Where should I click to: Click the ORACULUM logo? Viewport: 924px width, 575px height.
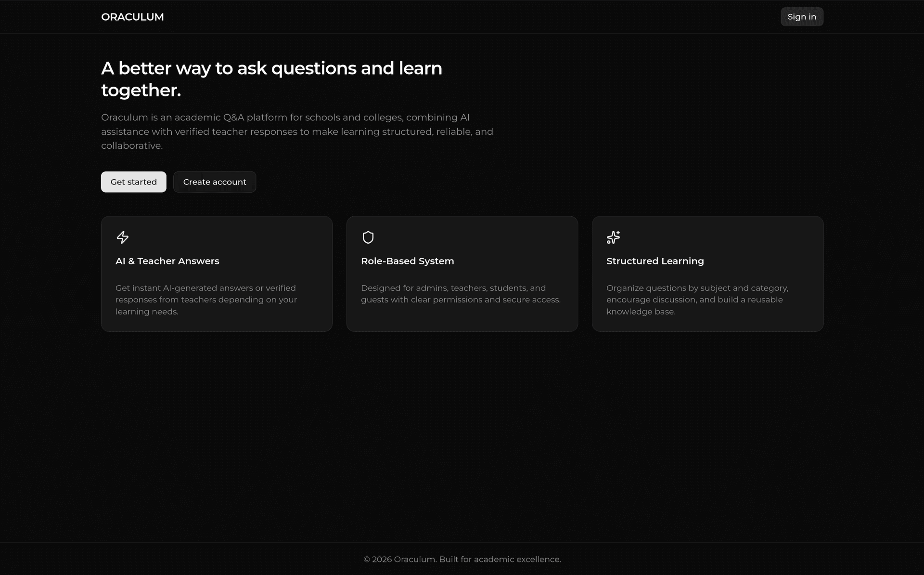(132, 17)
